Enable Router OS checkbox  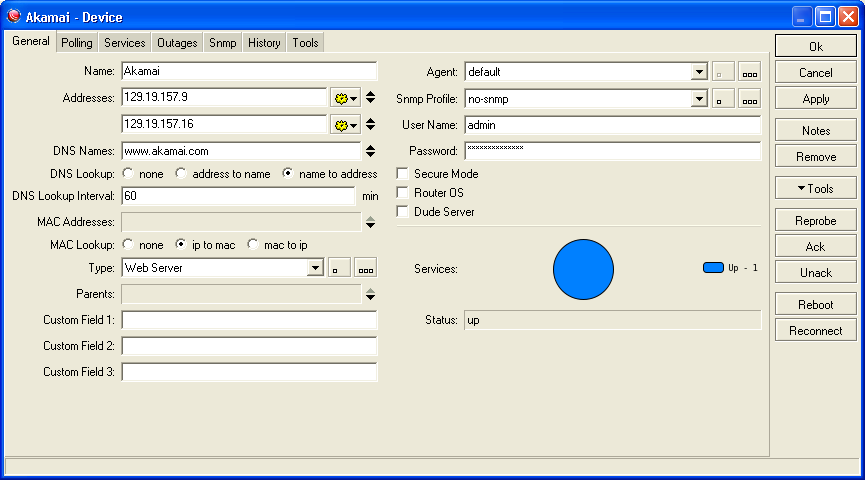(x=403, y=193)
